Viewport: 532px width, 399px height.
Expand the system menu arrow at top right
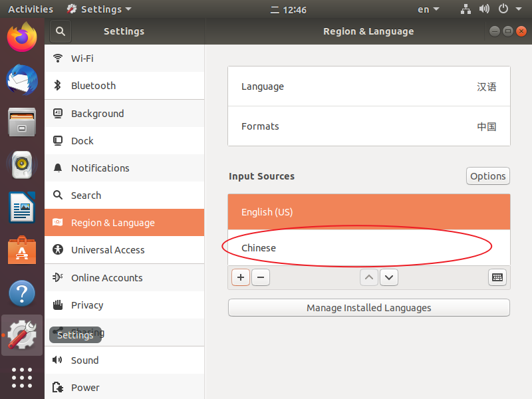(519, 9)
